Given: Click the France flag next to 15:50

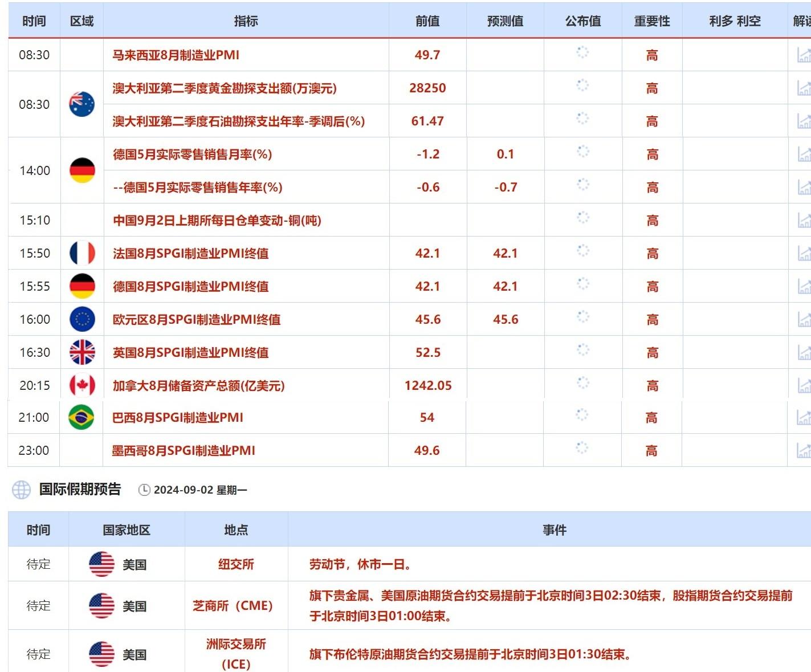Looking at the screenshot, I should point(81,253).
